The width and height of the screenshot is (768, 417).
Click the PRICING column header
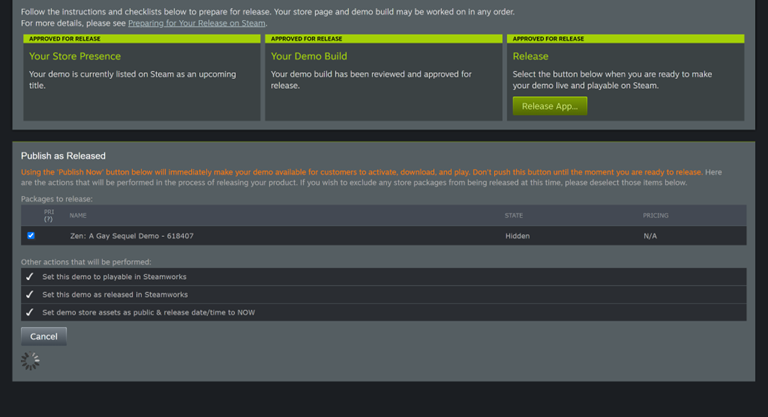click(655, 215)
